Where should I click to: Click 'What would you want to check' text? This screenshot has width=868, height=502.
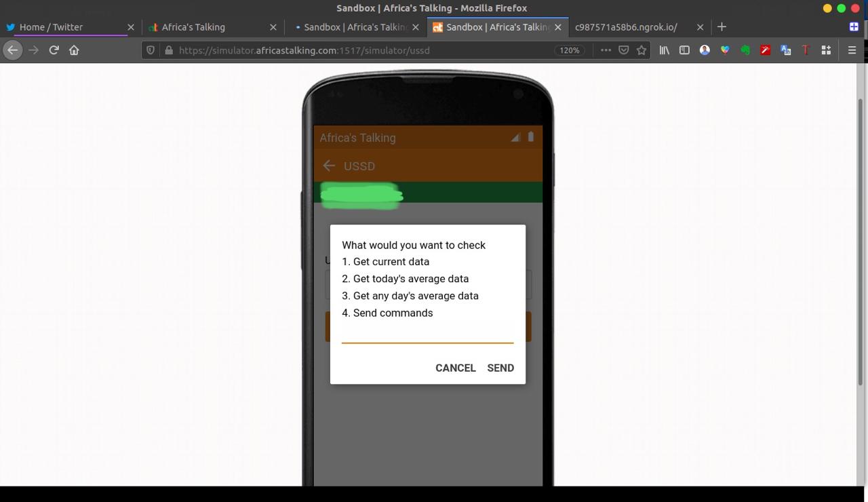[x=414, y=245]
